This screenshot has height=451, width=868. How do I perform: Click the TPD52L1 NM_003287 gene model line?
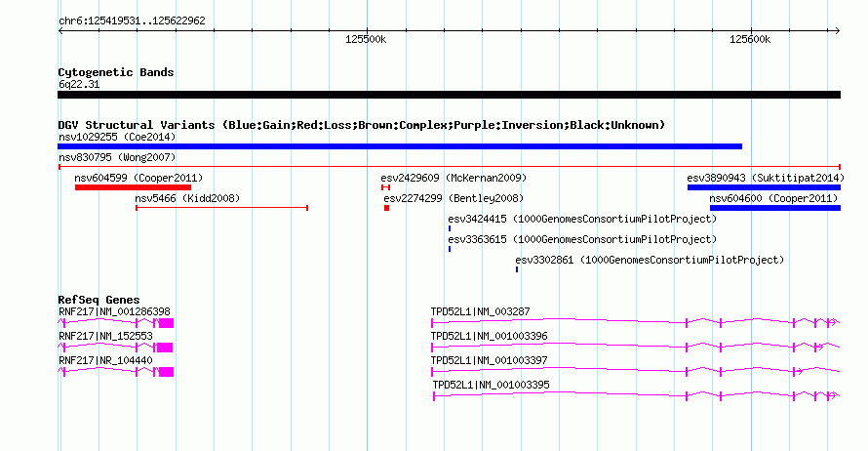pyautogui.click(x=636, y=322)
